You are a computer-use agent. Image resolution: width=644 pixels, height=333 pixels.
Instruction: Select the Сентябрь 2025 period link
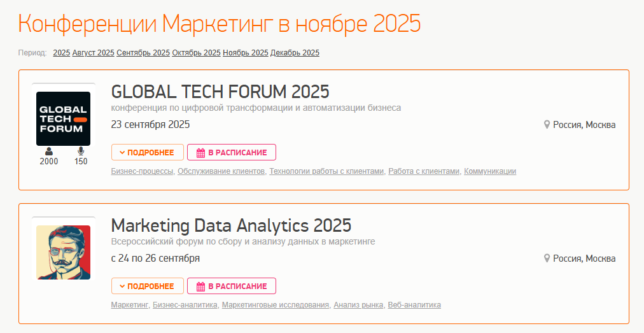(x=143, y=53)
